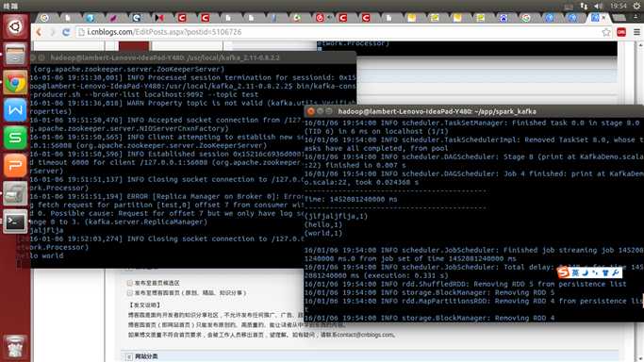Go back using Chrome's back arrow
The image size is (644, 362).
[39, 32]
